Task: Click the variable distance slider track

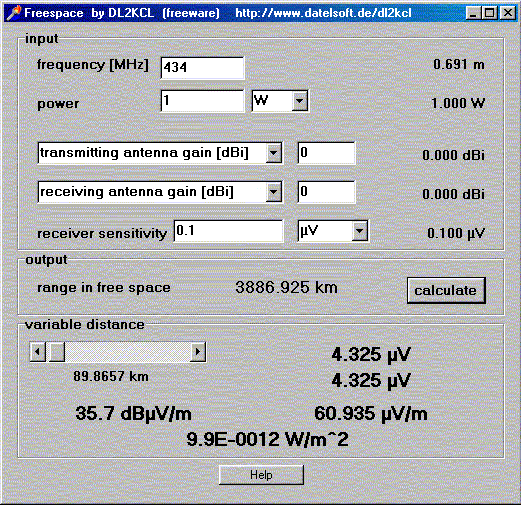Action: click(128, 352)
